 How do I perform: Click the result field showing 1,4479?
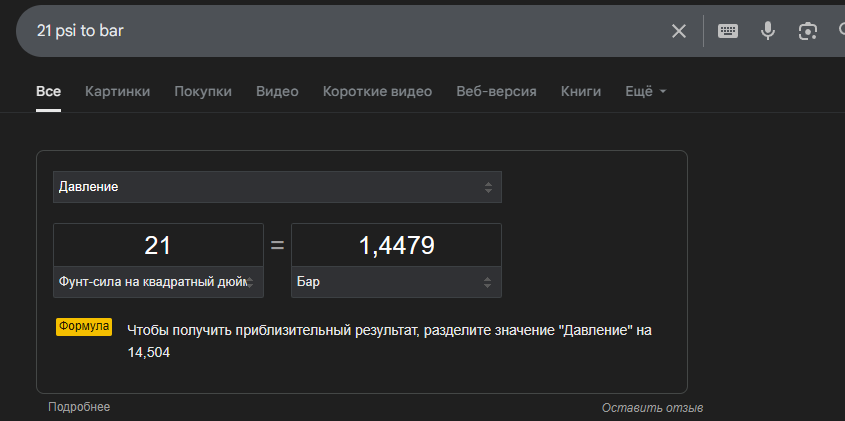click(396, 245)
